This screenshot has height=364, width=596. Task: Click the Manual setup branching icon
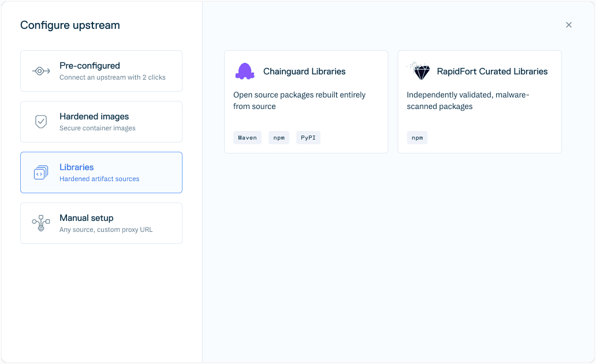click(41, 223)
